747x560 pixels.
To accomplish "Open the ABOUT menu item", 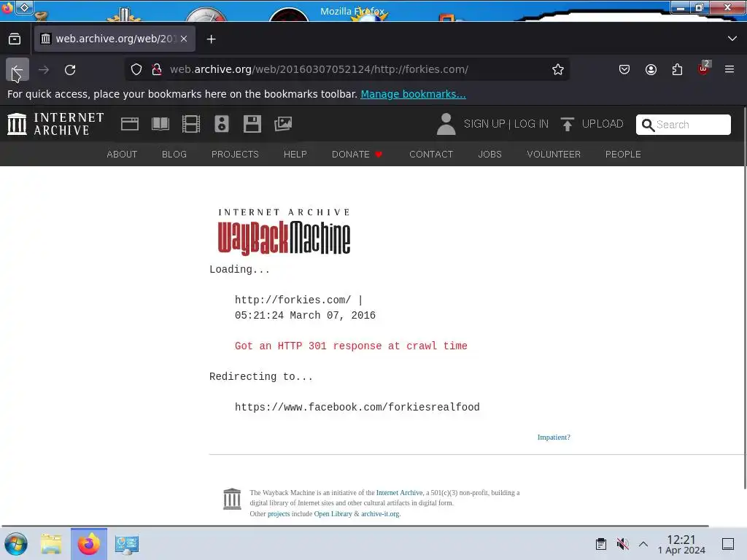I will pos(122,155).
